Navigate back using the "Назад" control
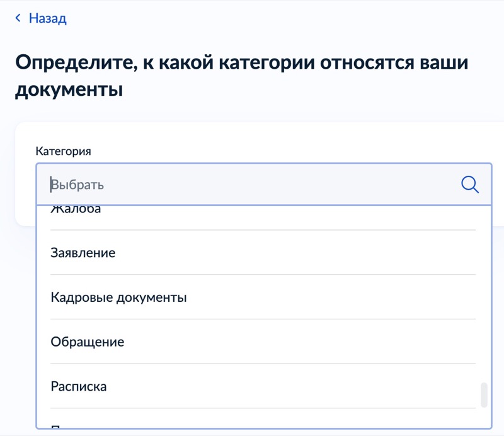Image resolution: width=504 pixels, height=436 pixels. click(40, 18)
